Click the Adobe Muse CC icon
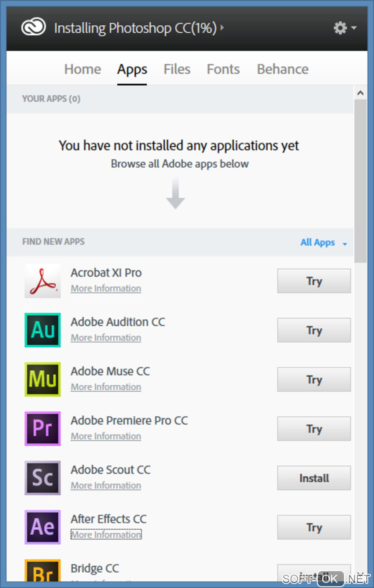 pyautogui.click(x=43, y=379)
